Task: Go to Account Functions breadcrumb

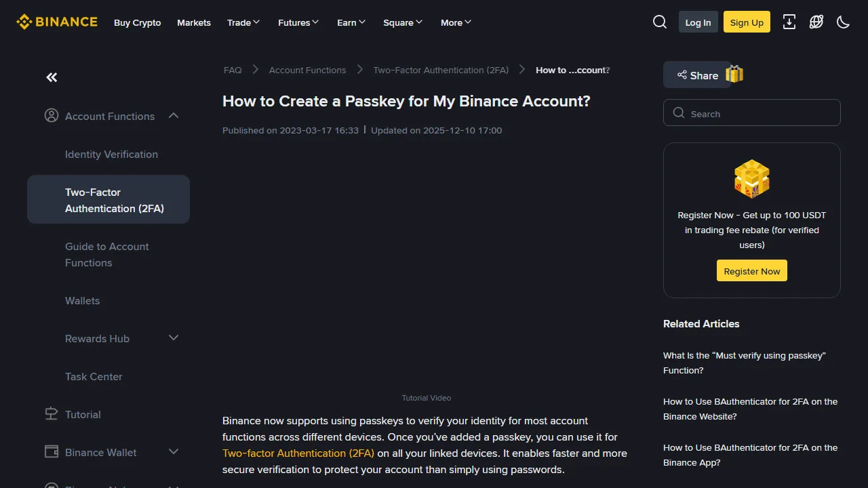Action: [x=307, y=70]
